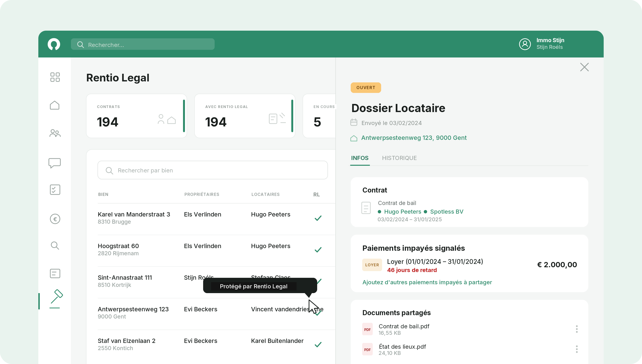Click checkmark for Staf van Elzenlaan 2
Viewport: 642px width, 364px height.
coord(318,345)
